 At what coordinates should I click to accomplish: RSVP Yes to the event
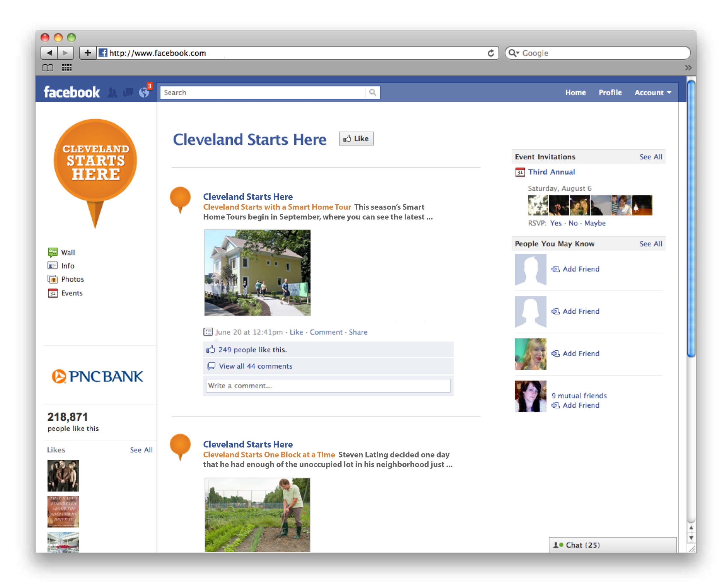coord(555,223)
